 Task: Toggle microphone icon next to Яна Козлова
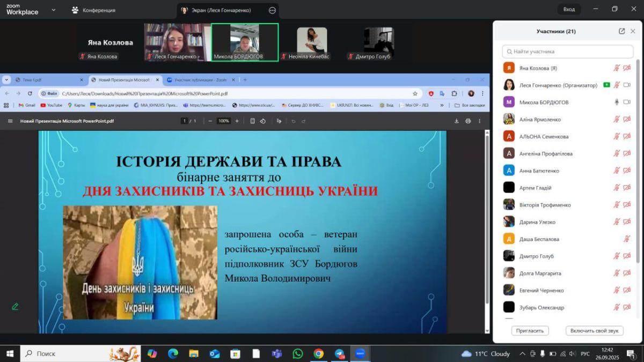coord(617,68)
